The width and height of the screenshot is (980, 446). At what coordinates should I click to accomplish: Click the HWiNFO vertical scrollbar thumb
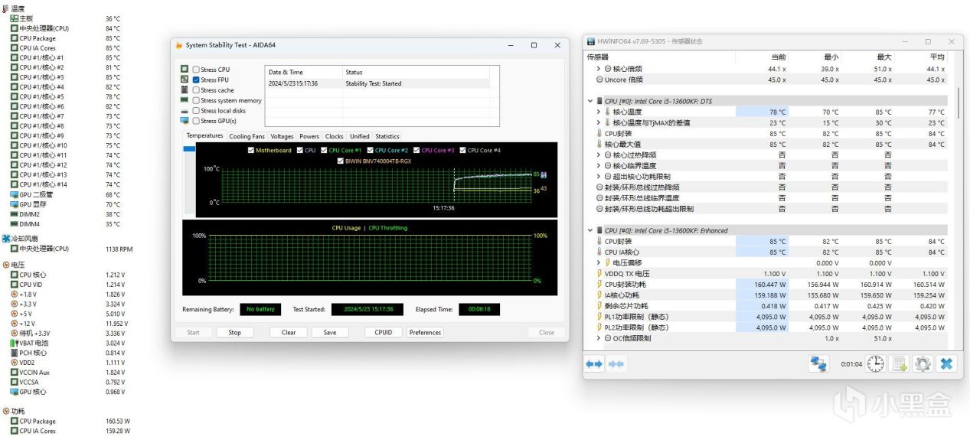(959, 103)
